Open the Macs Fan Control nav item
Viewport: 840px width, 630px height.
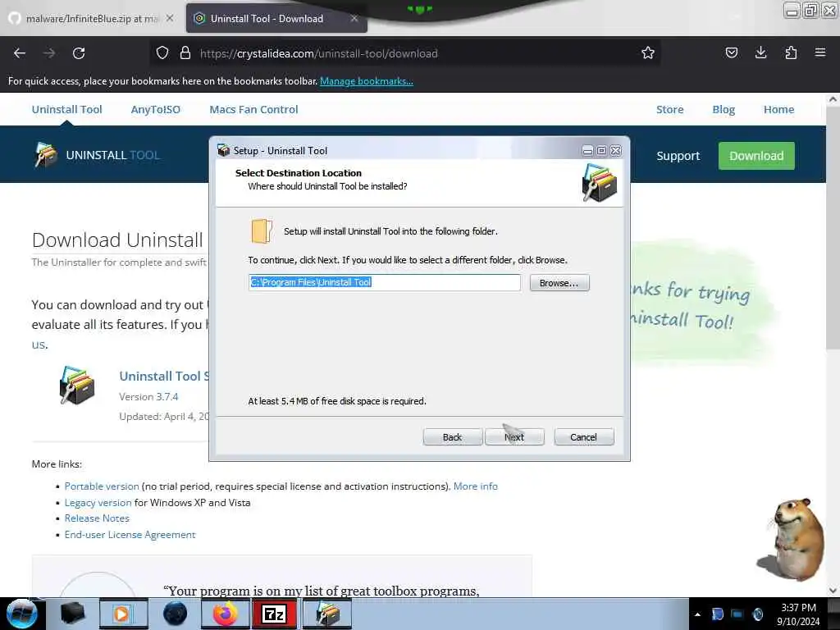click(x=253, y=109)
